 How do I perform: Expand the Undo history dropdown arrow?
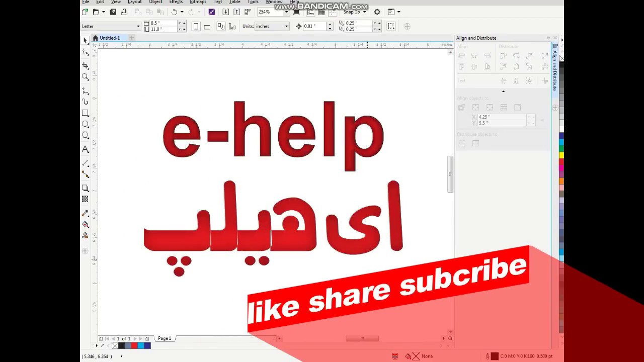click(182, 12)
